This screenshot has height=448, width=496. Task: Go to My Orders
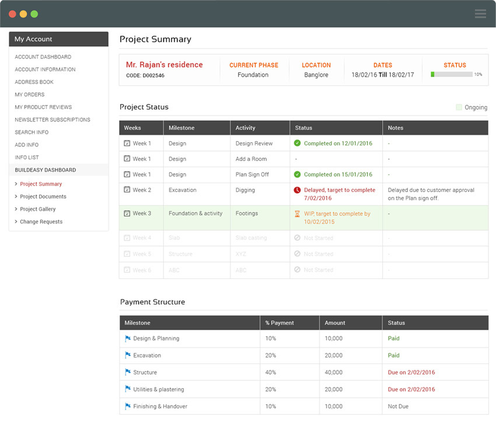[30, 94]
